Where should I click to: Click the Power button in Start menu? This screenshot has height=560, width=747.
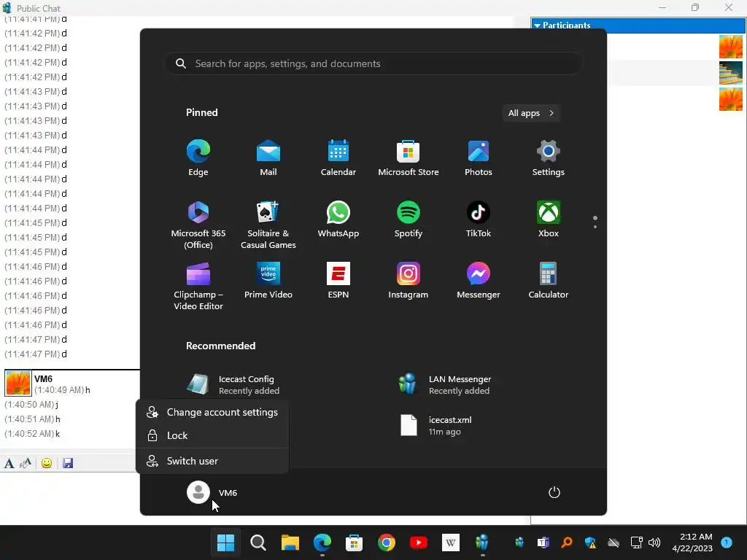(x=554, y=492)
